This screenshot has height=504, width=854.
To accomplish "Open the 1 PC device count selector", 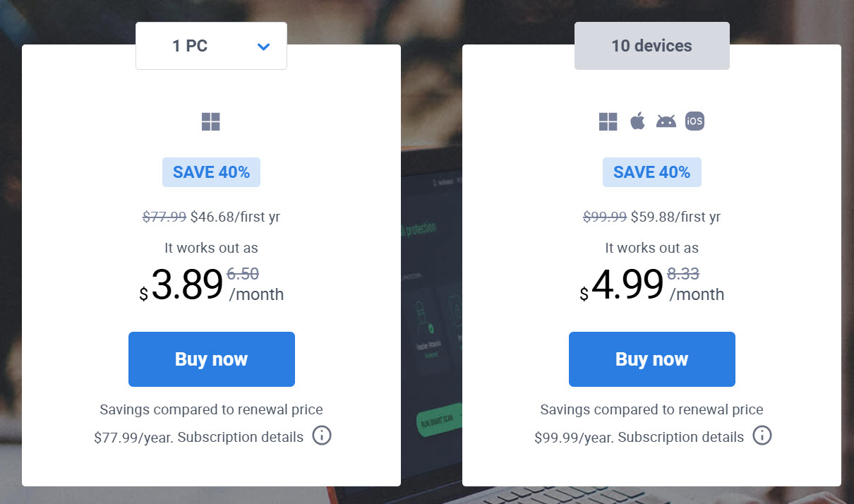I will click(x=211, y=47).
